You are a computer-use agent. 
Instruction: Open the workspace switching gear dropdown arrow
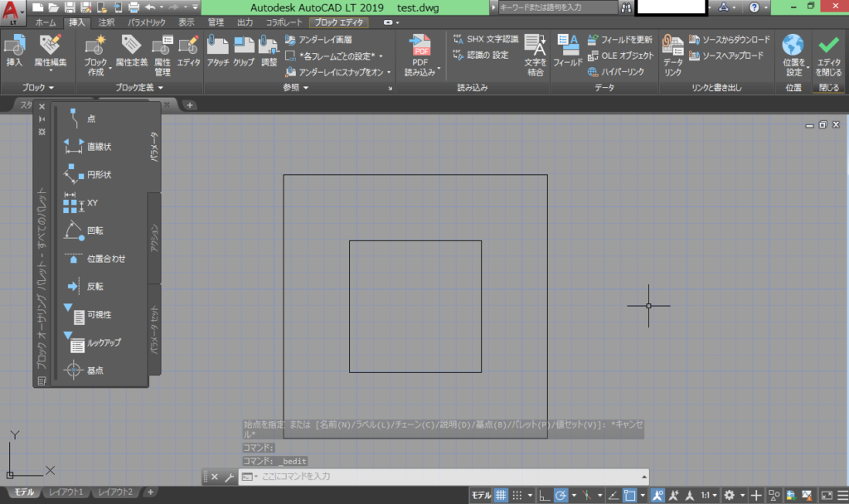pyautogui.click(x=742, y=495)
